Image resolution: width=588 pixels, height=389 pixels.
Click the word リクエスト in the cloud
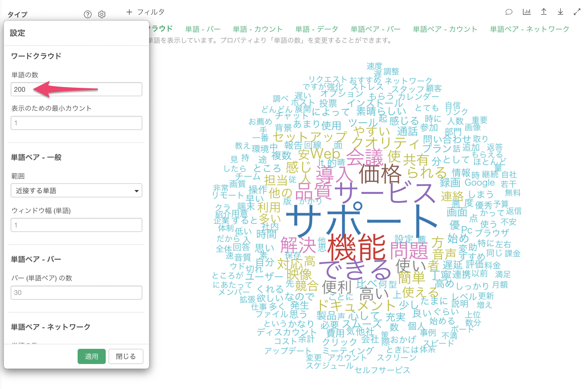(328, 79)
